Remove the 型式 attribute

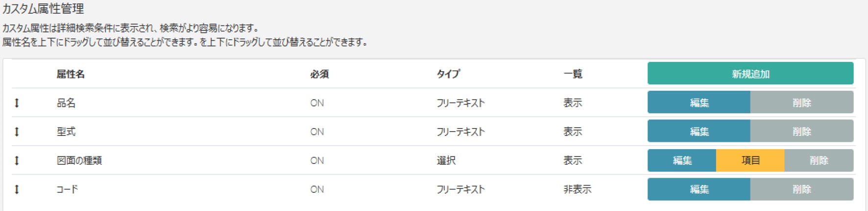(801, 132)
